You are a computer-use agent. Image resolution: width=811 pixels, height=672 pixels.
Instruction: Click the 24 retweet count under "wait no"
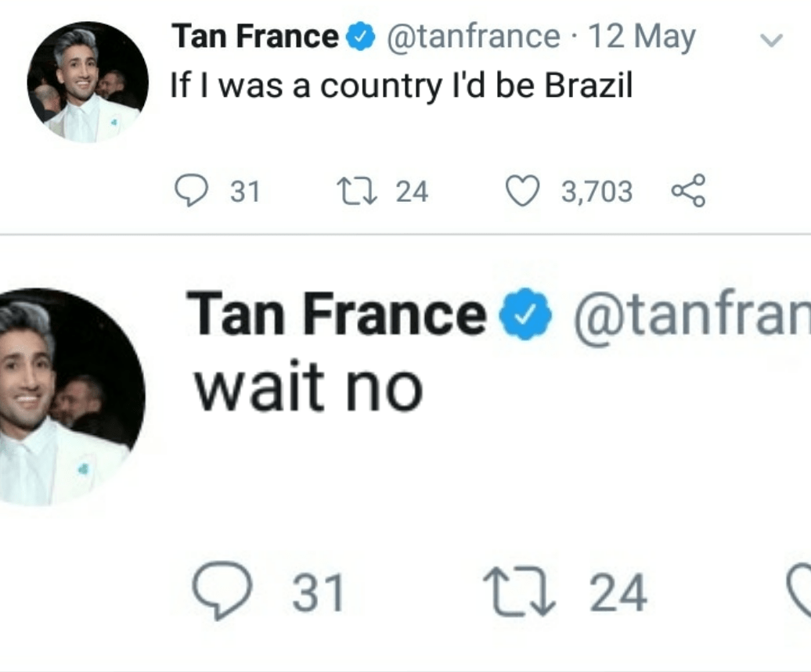point(618,592)
